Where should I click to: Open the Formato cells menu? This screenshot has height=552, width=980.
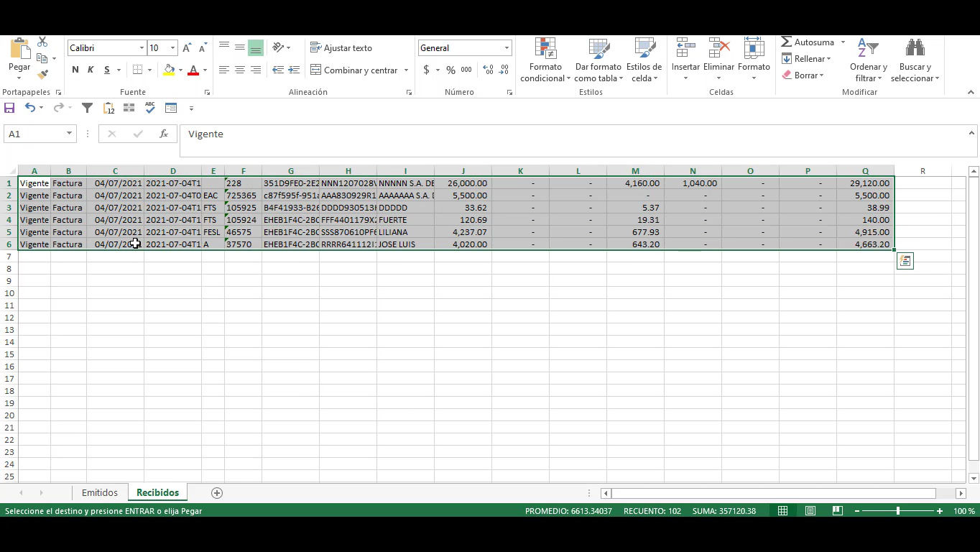(x=754, y=60)
